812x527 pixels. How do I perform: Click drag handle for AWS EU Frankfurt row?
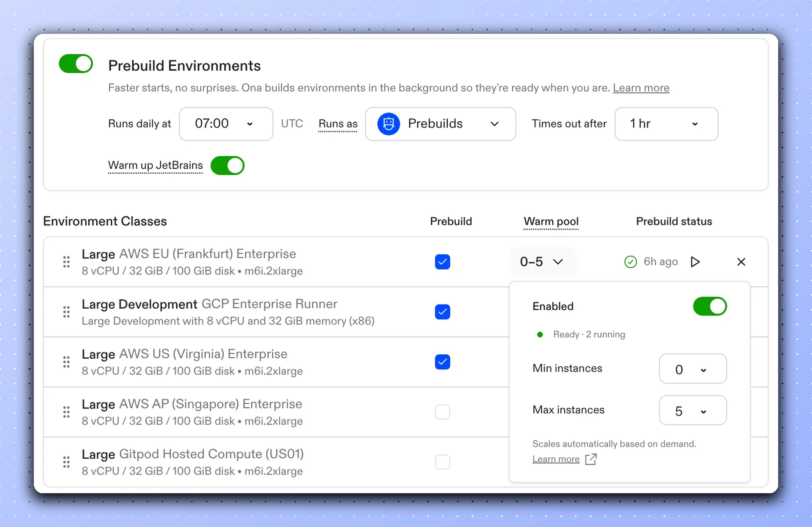(67, 262)
